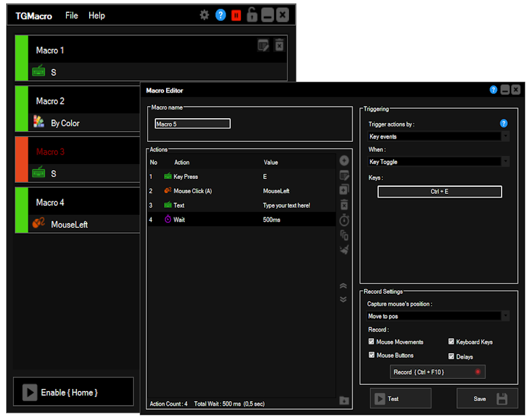530x420 pixels.
Task: Move selected action up
Action: (x=343, y=286)
